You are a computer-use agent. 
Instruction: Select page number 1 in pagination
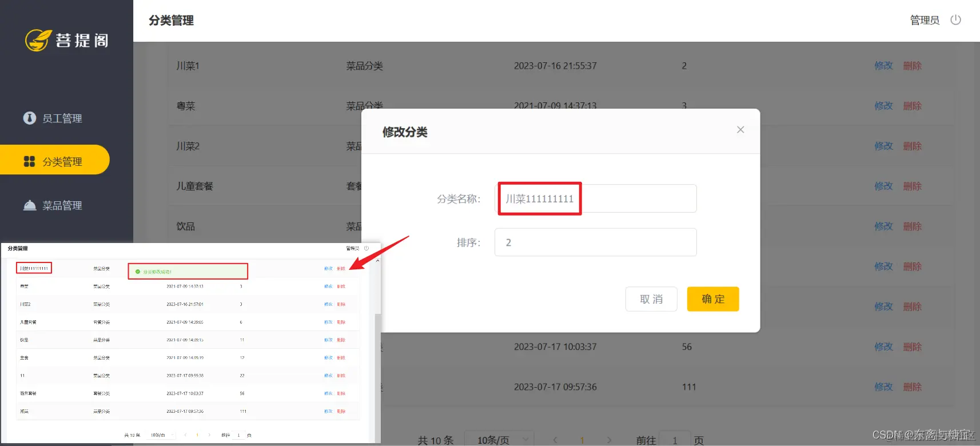point(582,440)
